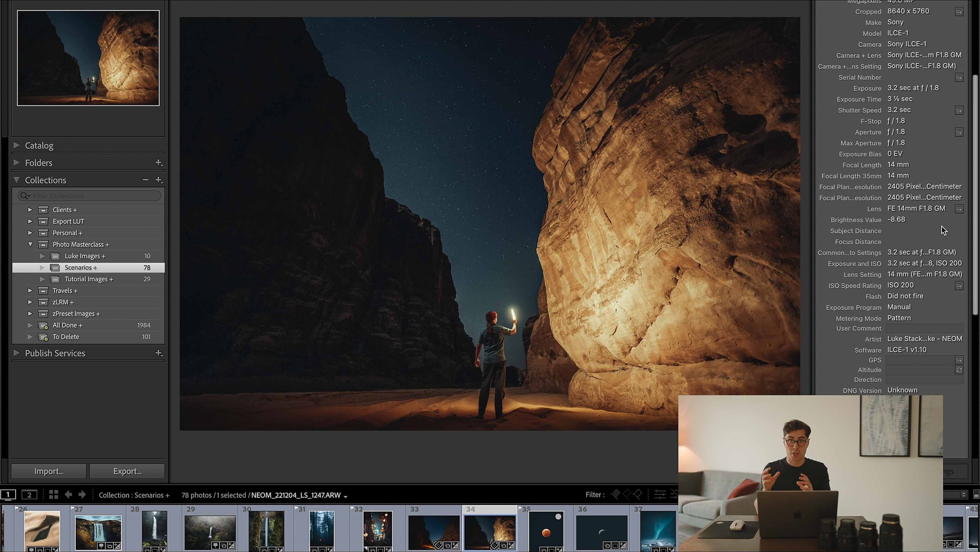The height and width of the screenshot is (552, 980).
Task: Go forward with the right arrow icon
Action: coord(82,495)
